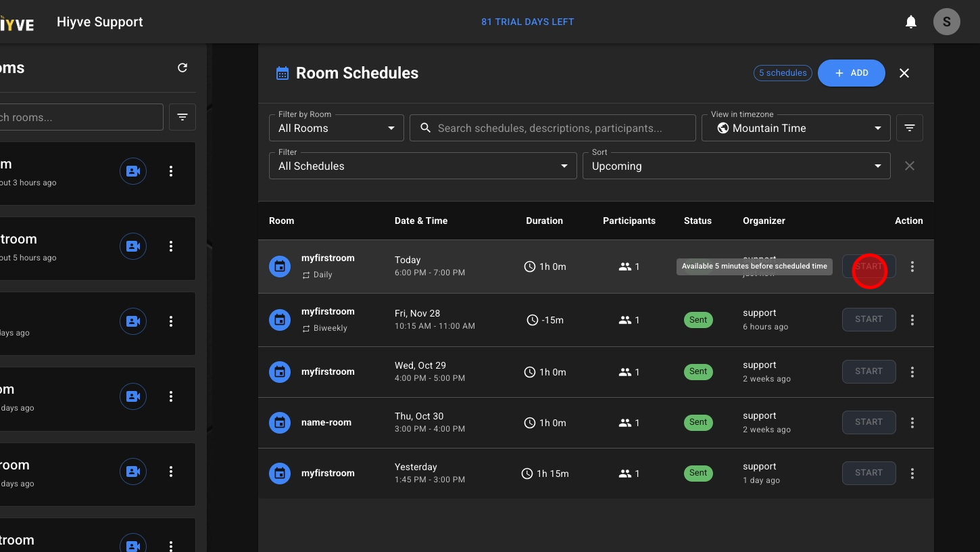Open more options for name-room schedule
The image size is (980, 552).
point(912,423)
